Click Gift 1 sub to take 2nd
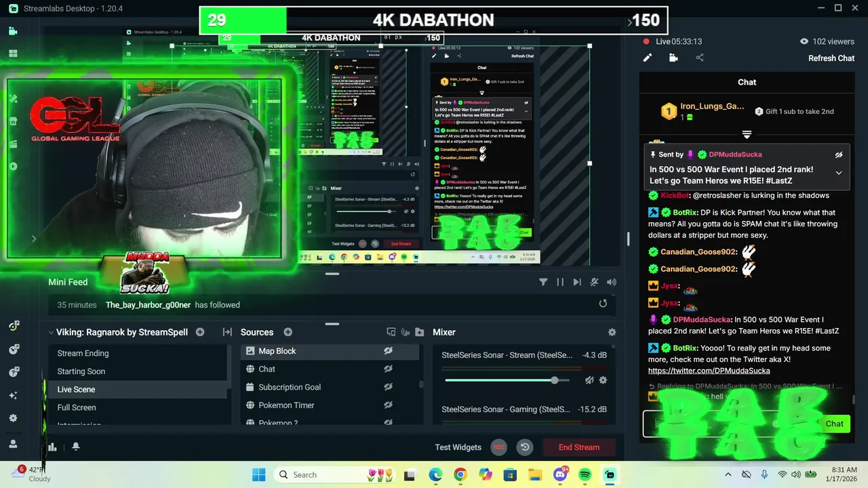Screen dimensions: 868x488 point(794,111)
